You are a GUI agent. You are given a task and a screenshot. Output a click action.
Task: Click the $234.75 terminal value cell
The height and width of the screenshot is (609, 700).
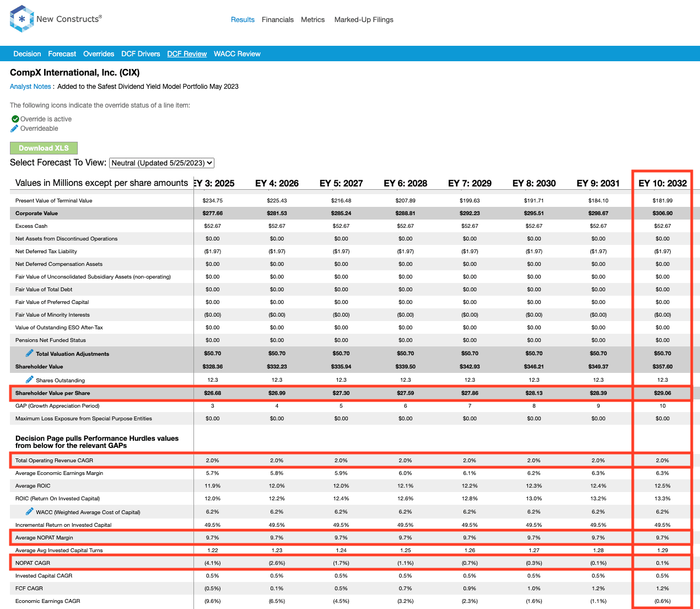click(x=213, y=201)
